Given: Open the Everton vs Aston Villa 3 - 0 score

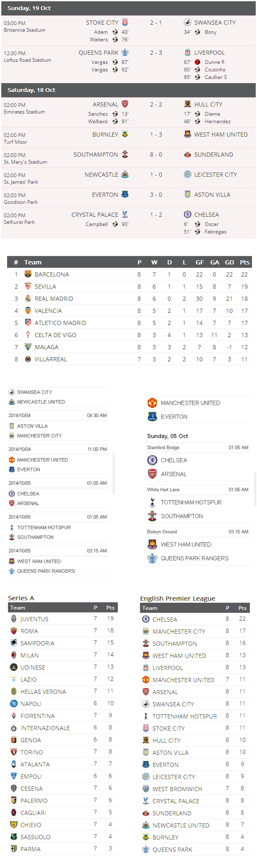Looking at the screenshot, I should coord(156,195).
